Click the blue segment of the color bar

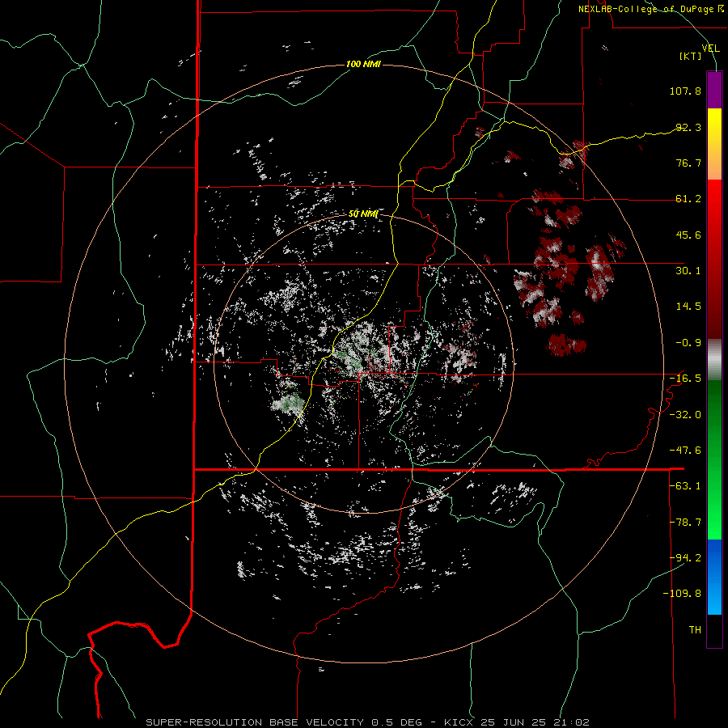click(x=714, y=577)
